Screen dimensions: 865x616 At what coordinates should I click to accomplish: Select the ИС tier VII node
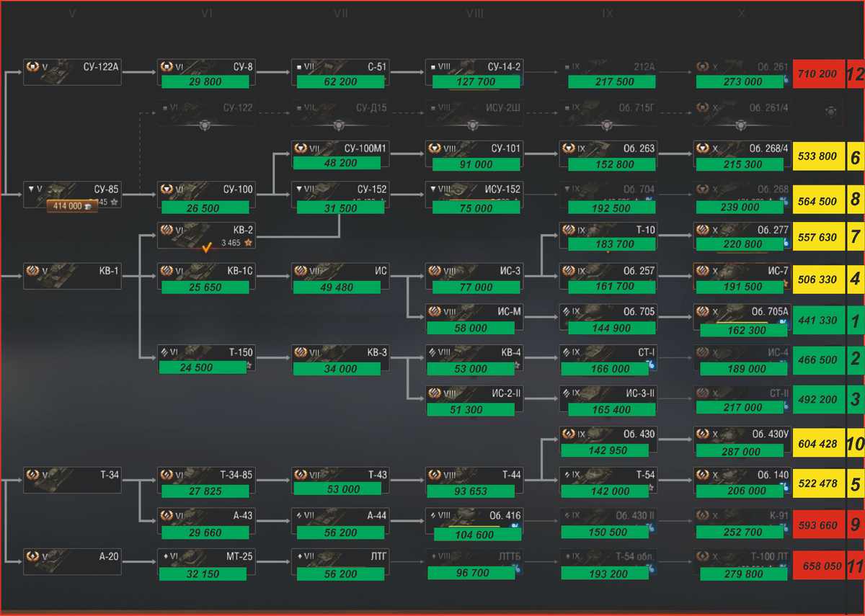coord(340,276)
